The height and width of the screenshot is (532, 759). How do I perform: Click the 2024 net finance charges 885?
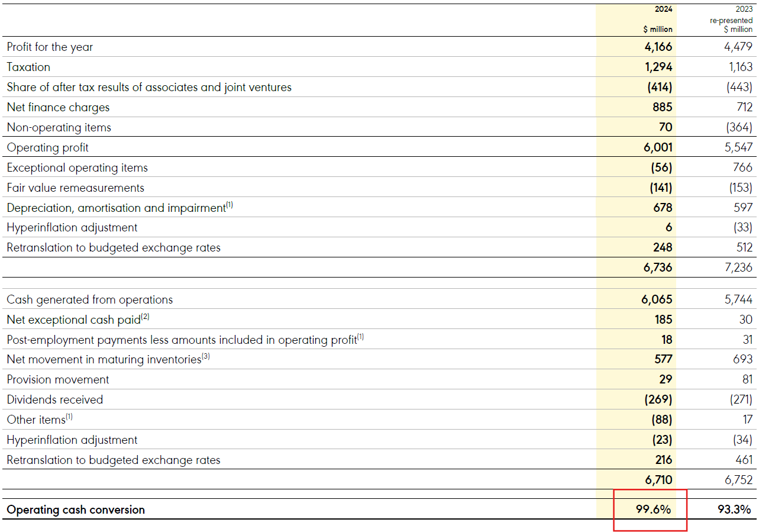pyautogui.click(x=663, y=107)
